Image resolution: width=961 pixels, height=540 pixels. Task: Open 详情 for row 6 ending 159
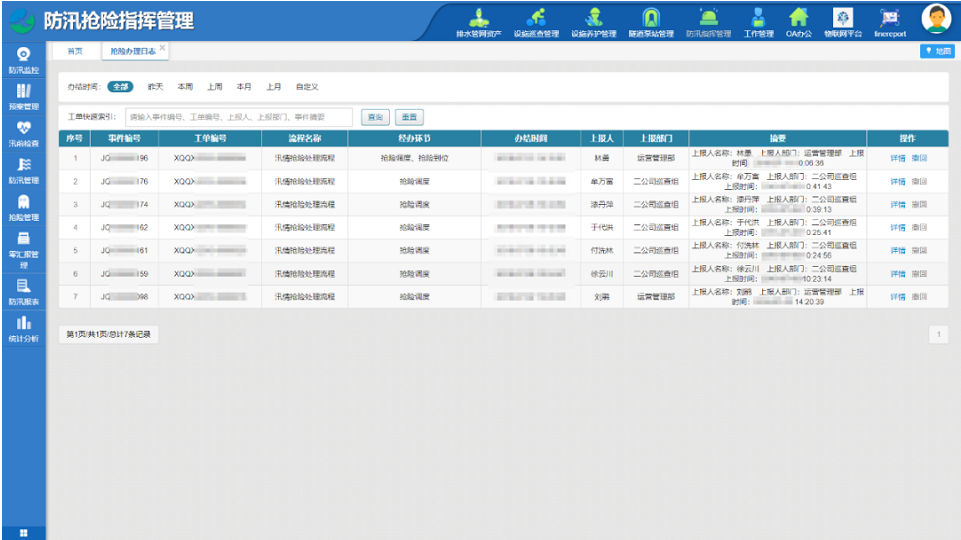click(898, 273)
